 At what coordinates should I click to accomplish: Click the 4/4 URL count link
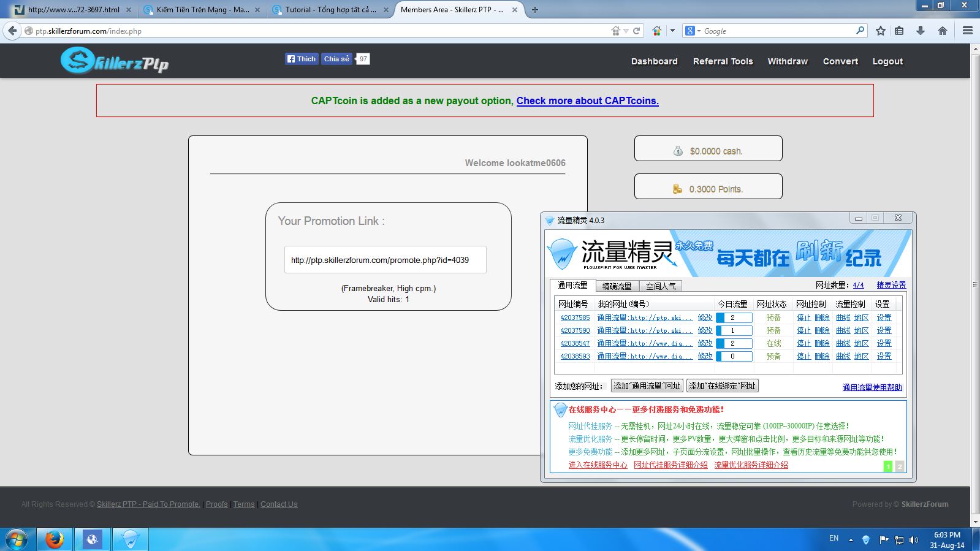click(x=858, y=285)
